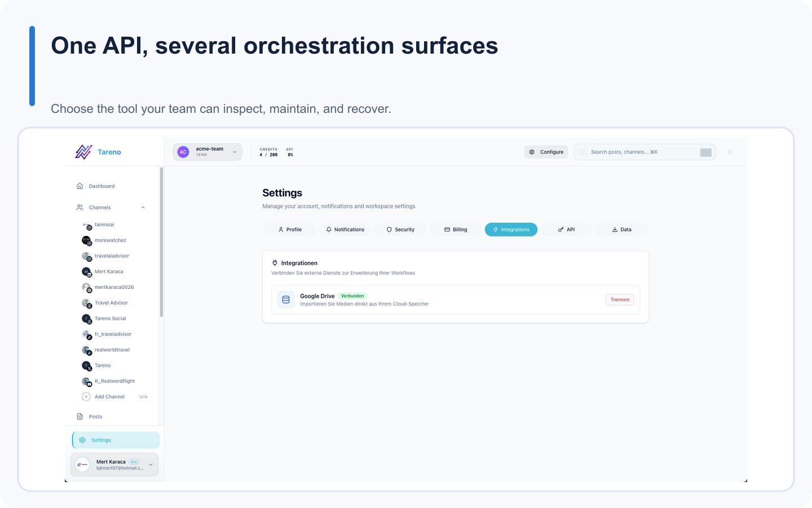This screenshot has height=508, width=812.
Task: Select the realworldtravel channel avatar
Action: click(86, 350)
